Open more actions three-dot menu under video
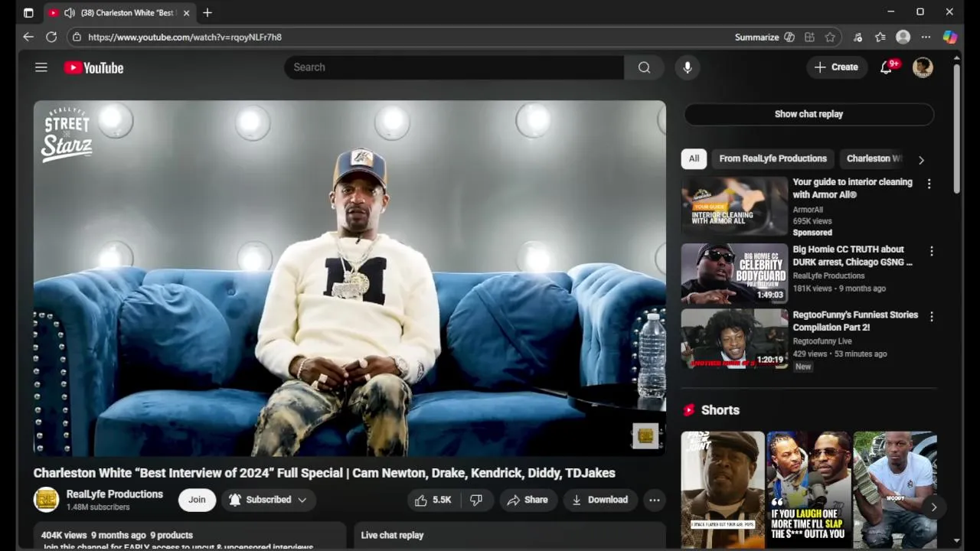The height and width of the screenshot is (551, 980). point(655,500)
